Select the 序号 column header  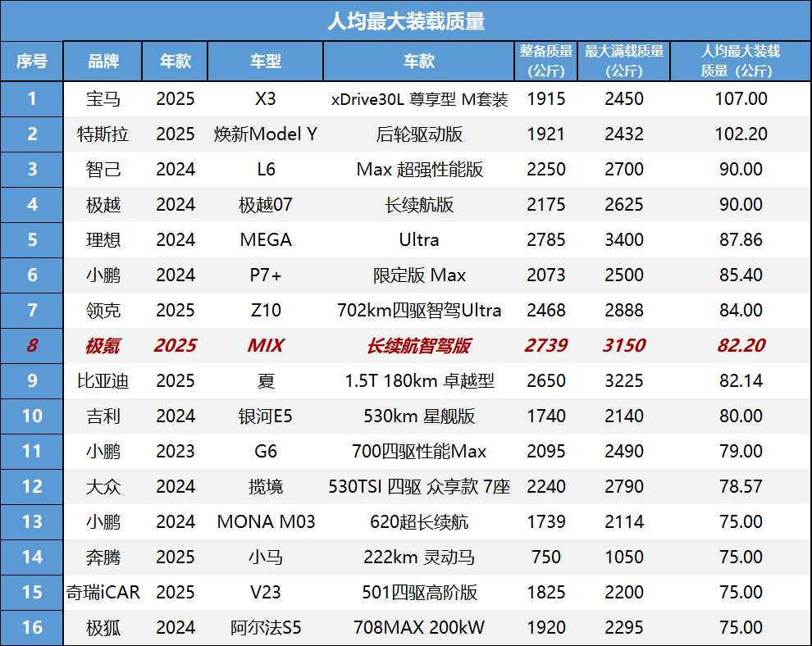32,61
